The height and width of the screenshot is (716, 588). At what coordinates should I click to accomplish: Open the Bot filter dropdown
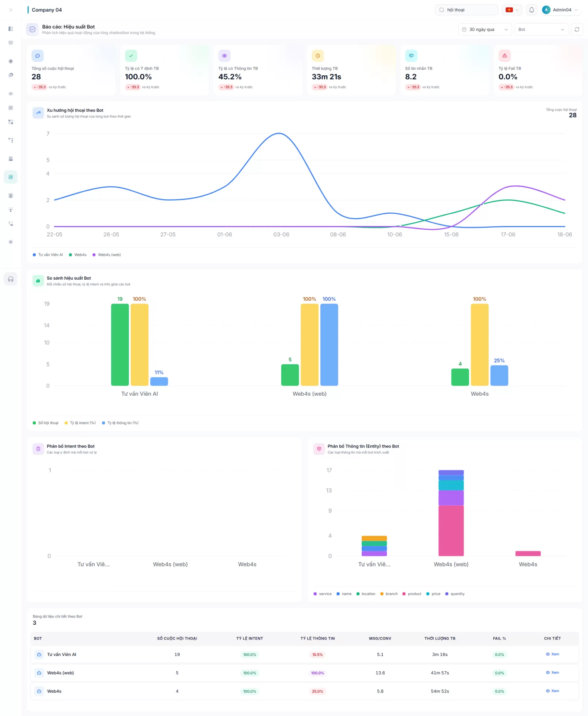point(541,29)
